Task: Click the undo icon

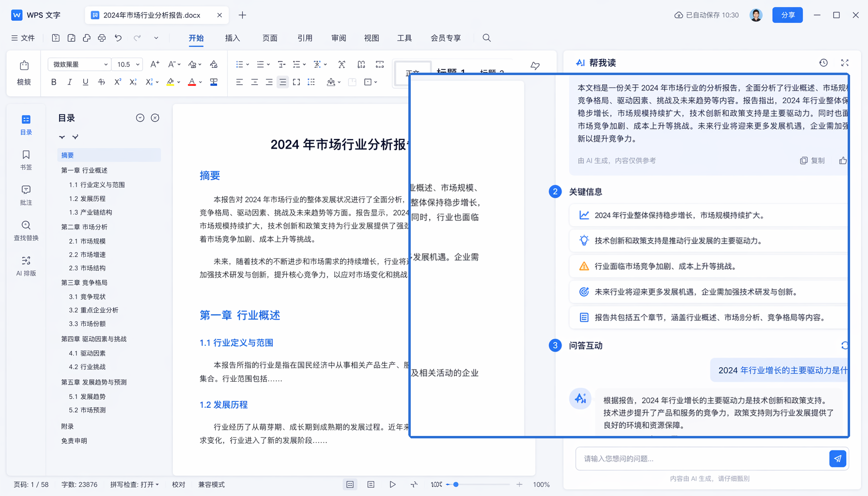Action: click(x=118, y=38)
